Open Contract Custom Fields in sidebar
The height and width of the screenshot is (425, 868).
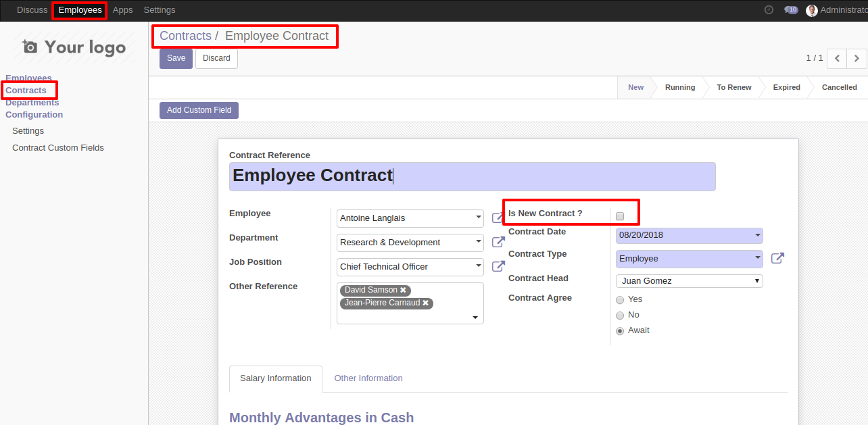click(58, 148)
